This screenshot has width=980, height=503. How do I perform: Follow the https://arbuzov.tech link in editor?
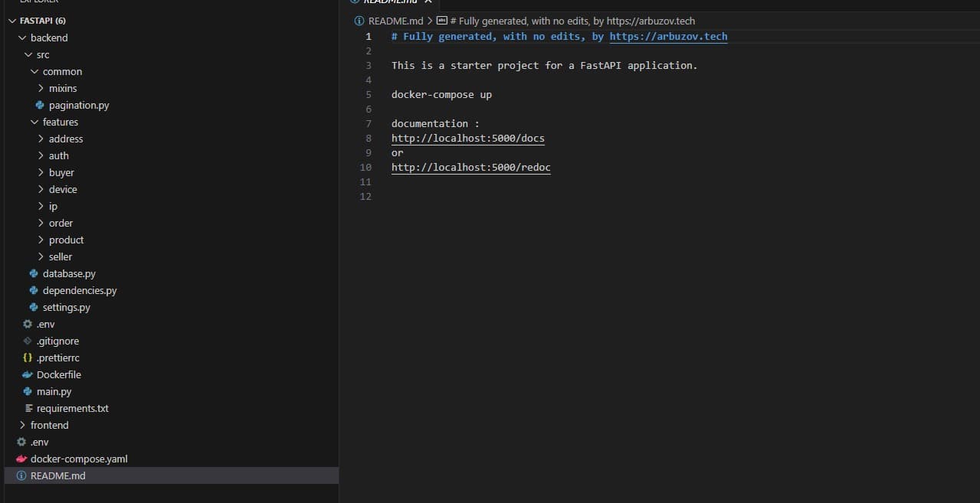[x=668, y=36]
